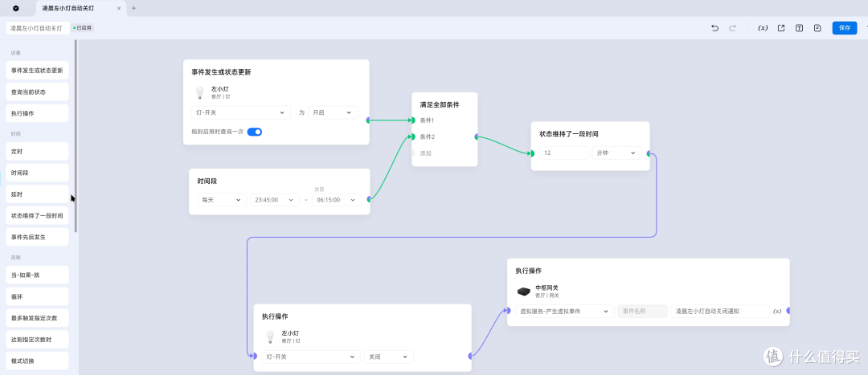
Task: Open the notes/log icon in toolbar
Action: [x=817, y=28]
